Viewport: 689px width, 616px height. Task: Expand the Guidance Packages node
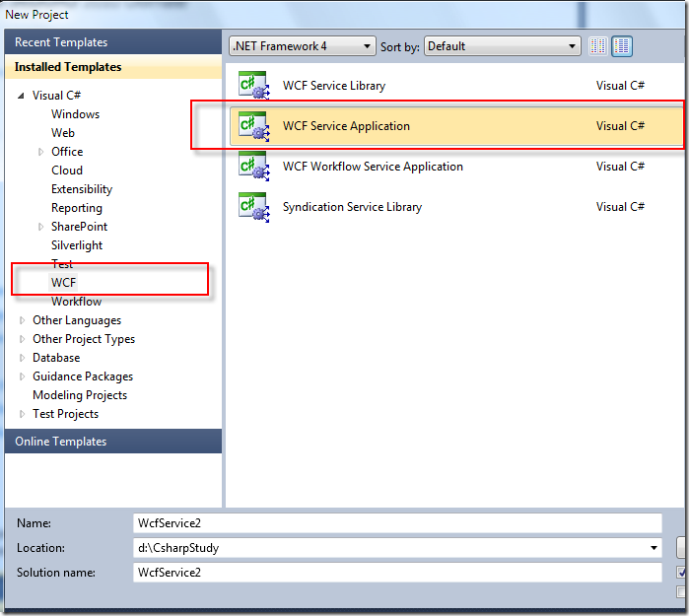point(22,376)
